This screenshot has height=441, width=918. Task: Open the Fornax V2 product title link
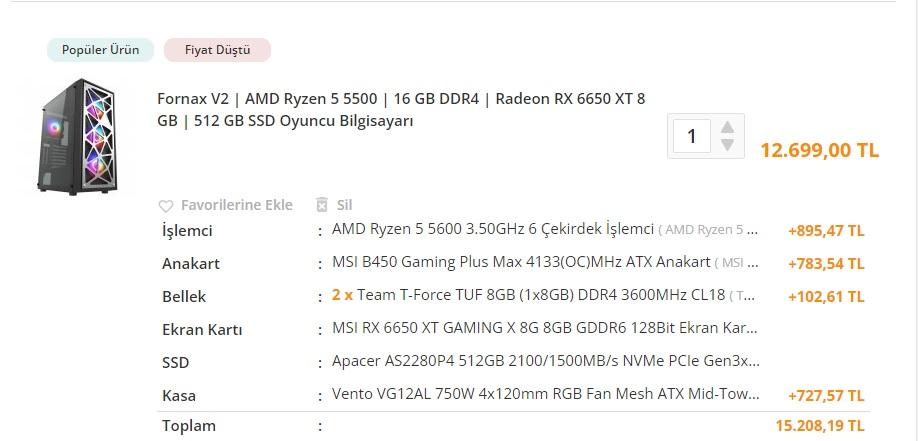click(400, 110)
